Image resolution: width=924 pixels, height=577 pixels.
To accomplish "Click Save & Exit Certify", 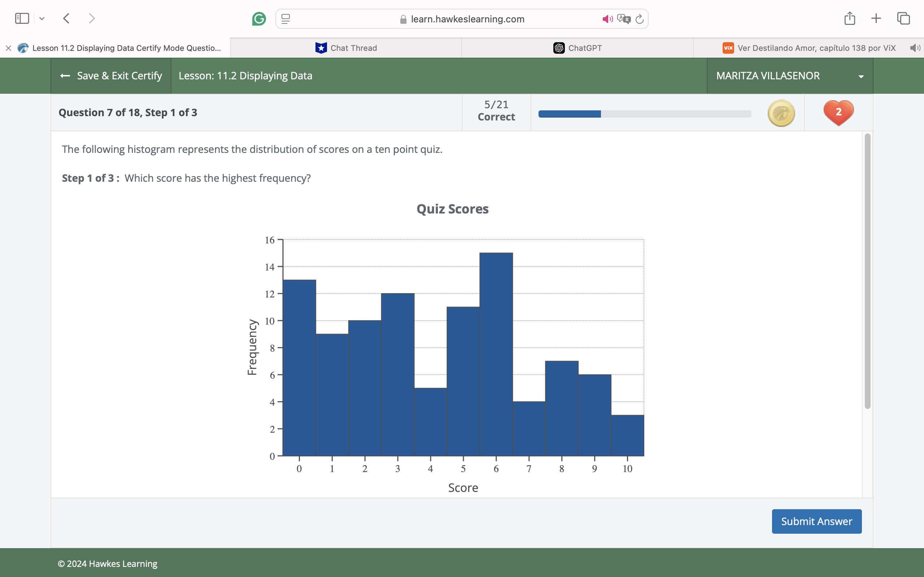I will pos(111,76).
